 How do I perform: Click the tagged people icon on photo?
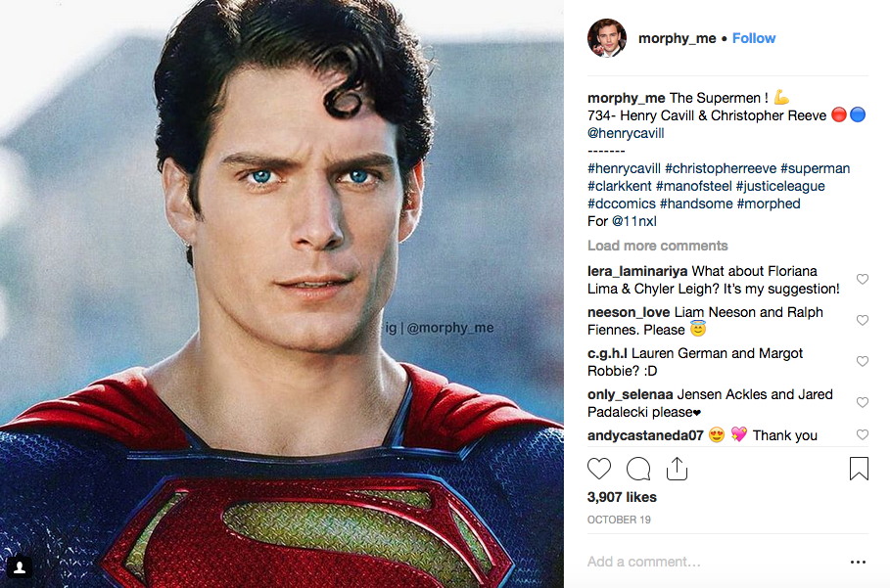tap(20, 566)
